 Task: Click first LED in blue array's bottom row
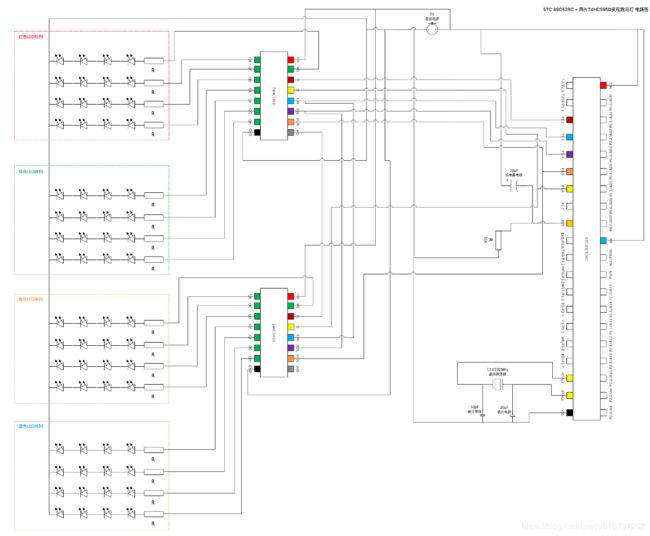[60, 513]
